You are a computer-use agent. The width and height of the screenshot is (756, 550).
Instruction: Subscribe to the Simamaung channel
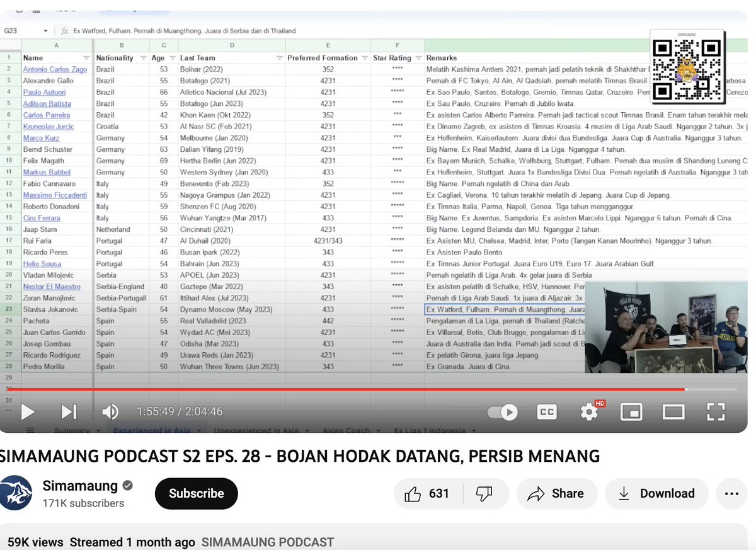197,493
